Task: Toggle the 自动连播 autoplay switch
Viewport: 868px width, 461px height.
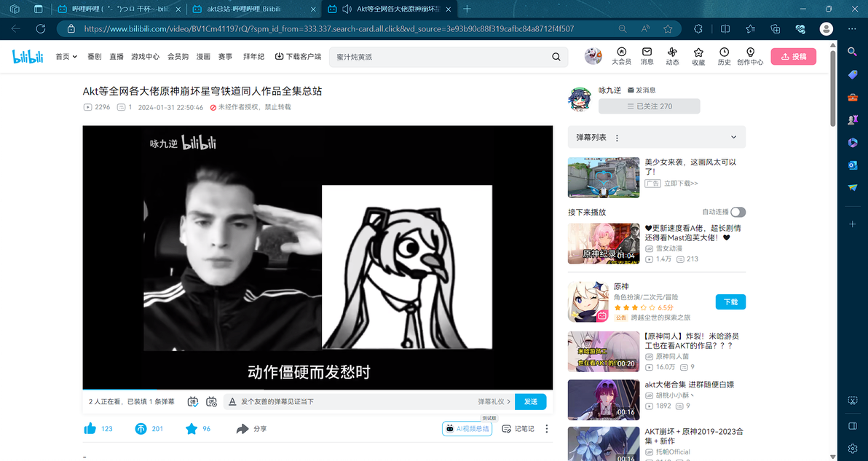Action: 738,212
